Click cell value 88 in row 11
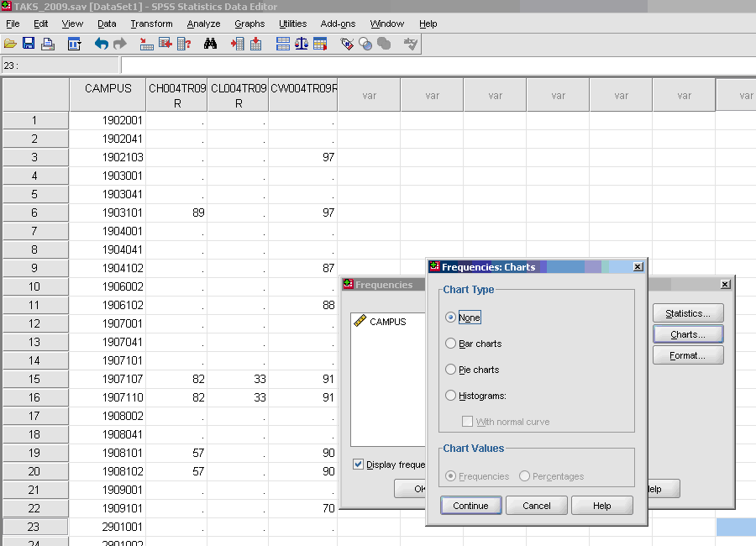The width and height of the screenshot is (756, 546). click(303, 305)
